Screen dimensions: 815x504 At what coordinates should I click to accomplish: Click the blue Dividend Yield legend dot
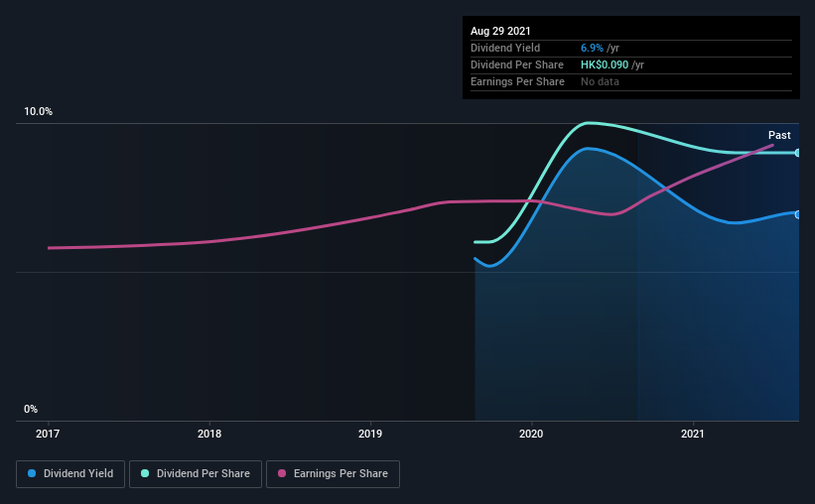pyautogui.click(x=32, y=473)
